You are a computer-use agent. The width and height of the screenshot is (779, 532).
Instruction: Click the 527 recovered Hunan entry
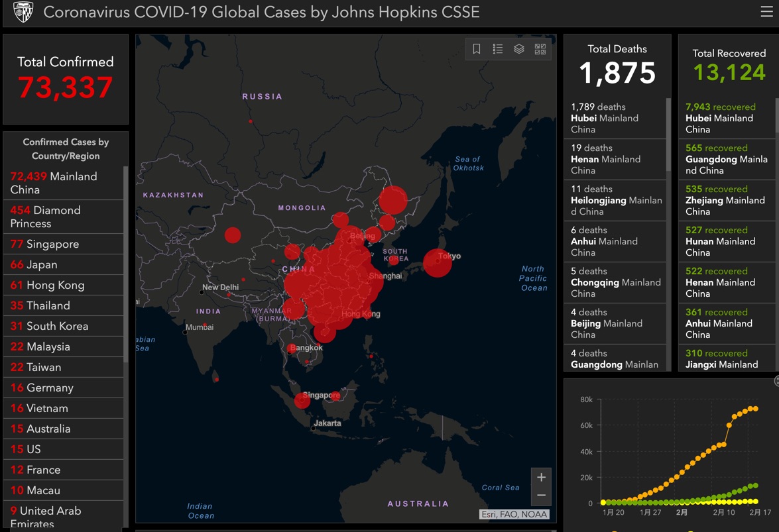(x=727, y=241)
